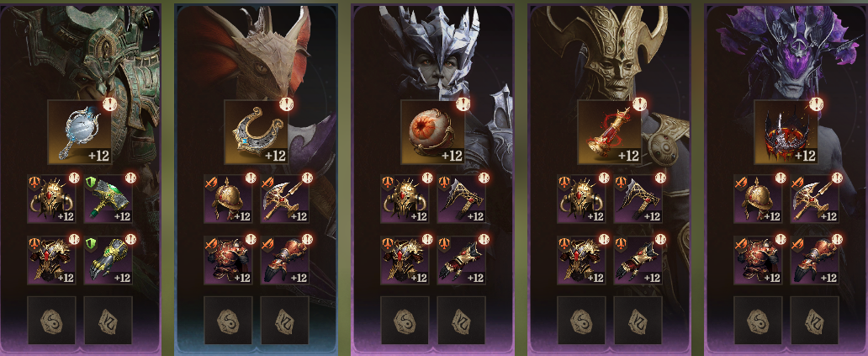This screenshot has width=868, height=356.
Task: Select the spiked helmet under silver-crowned character
Action: pyautogui.click(x=405, y=199)
